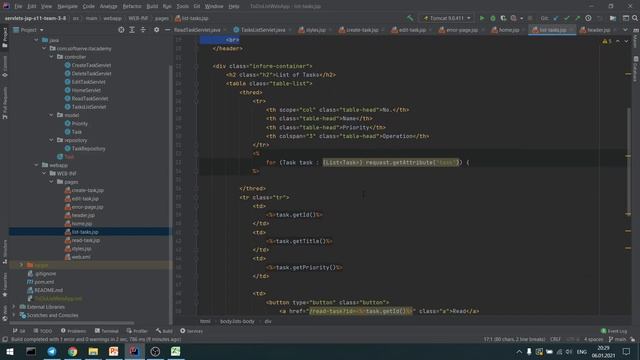Image resolution: width=640 pixels, height=360 pixels.
Task: Open the Terminal tool window
Action: [x=107, y=331]
